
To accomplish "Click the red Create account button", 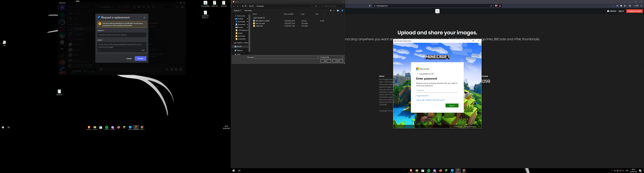I will (634, 11).
